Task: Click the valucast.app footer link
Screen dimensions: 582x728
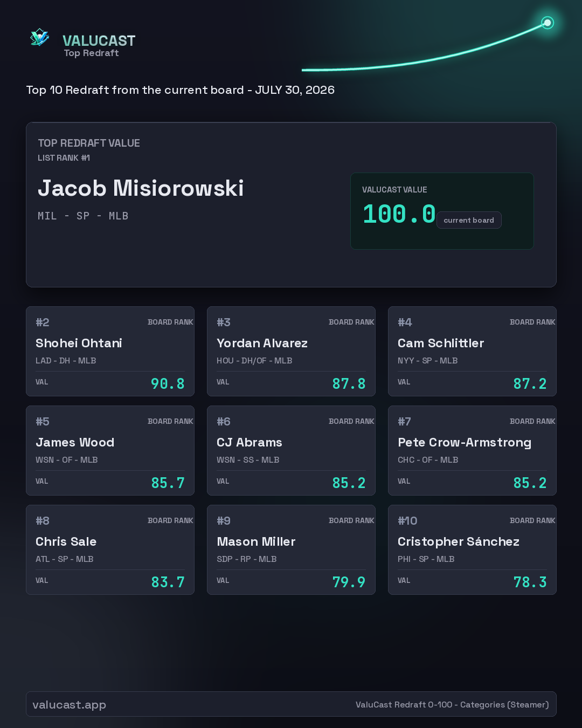Action: (x=69, y=705)
